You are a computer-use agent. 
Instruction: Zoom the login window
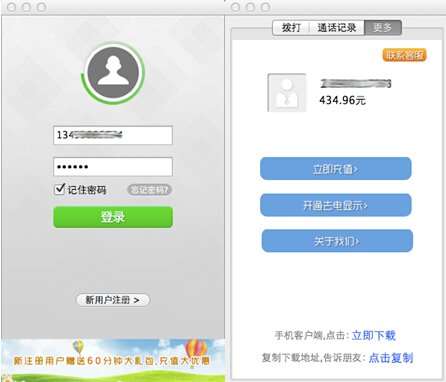click(x=41, y=7)
